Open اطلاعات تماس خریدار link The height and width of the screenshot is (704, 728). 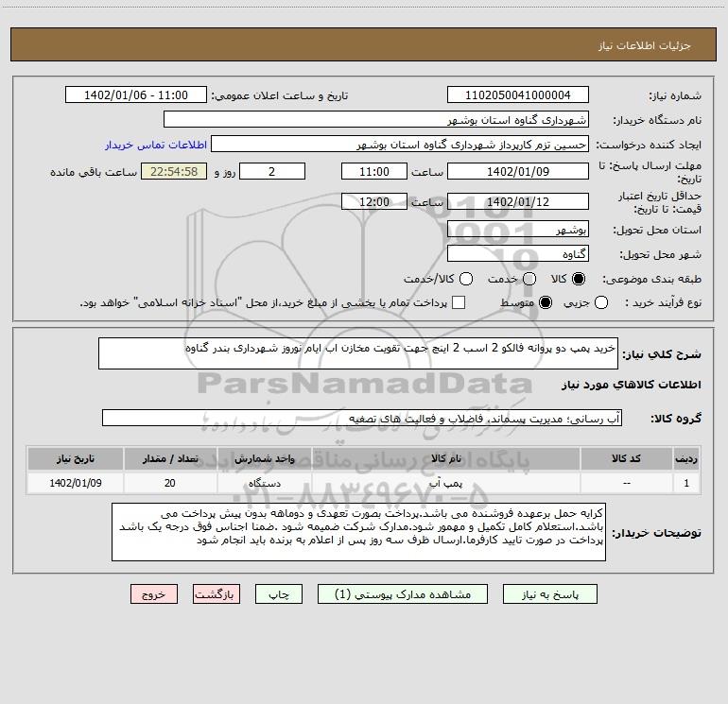(x=156, y=145)
